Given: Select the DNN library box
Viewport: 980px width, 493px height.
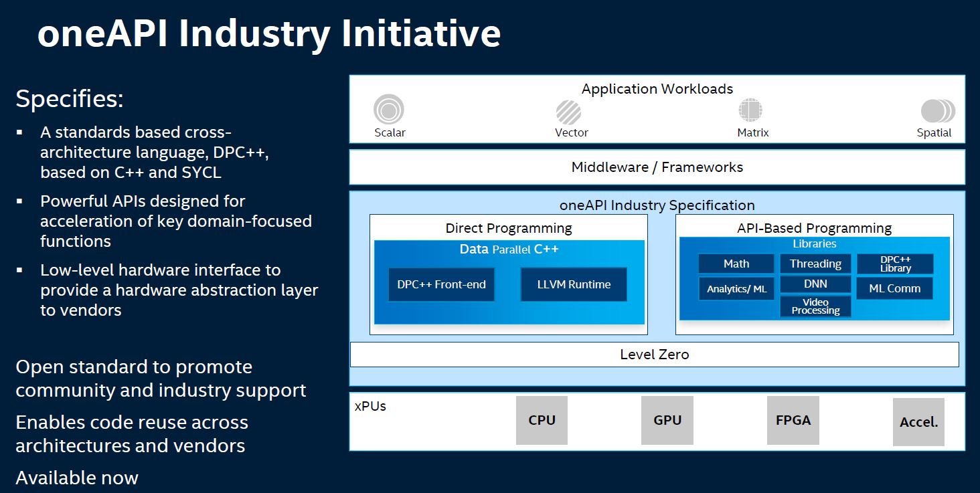Looking at the screenshot, I should (x=815, y=284).
